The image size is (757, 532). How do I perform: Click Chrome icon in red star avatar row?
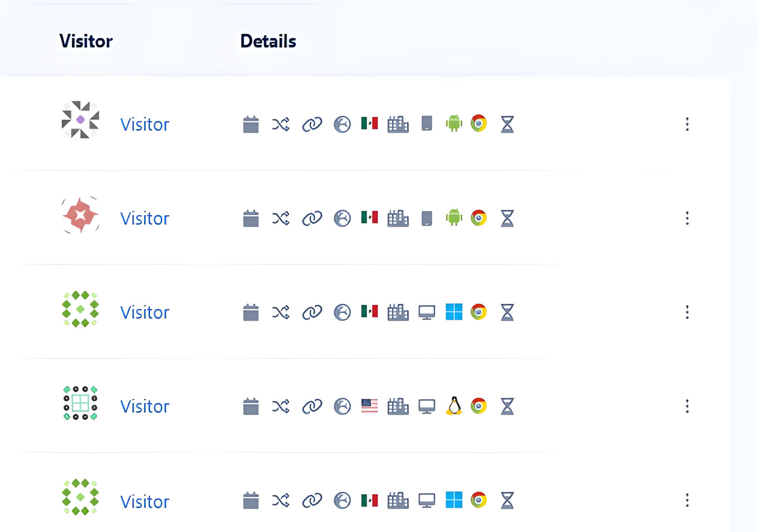click(479, 218)
